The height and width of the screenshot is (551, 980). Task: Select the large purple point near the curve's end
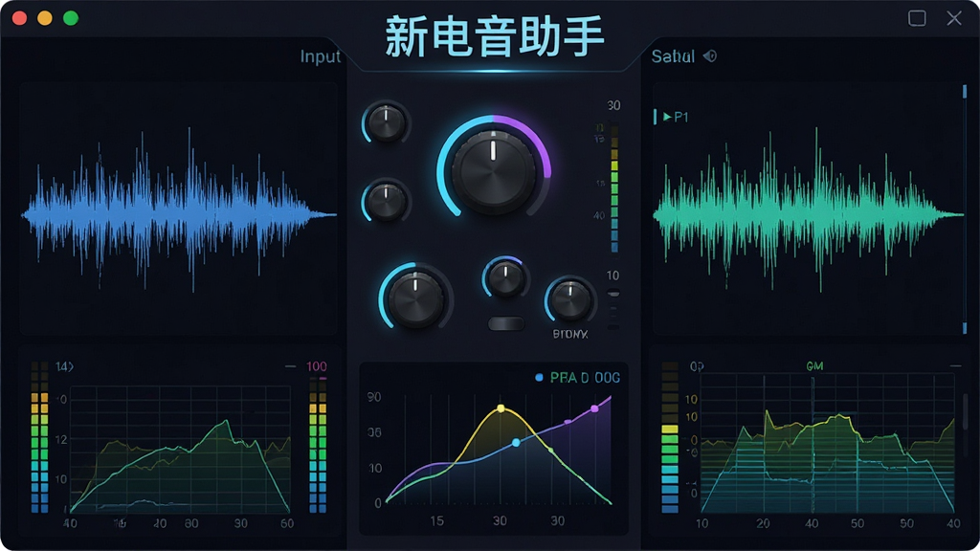(x=594, y=408)
